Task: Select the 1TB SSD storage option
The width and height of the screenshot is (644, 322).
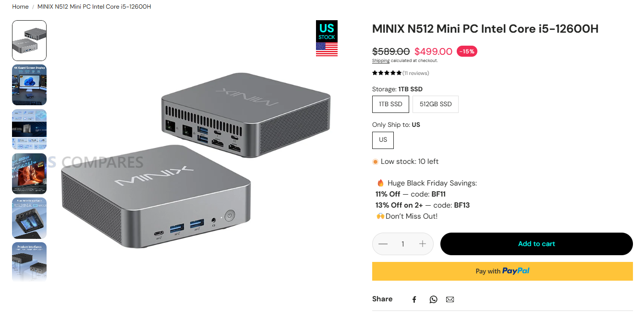Action: (390, 104)
